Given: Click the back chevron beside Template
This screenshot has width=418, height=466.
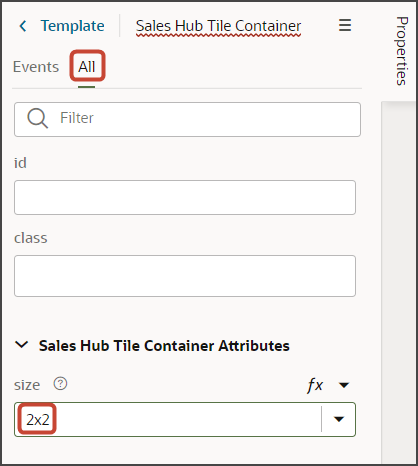Looking at the screenshot, I should pyautogui.click(x=23, y=26).
